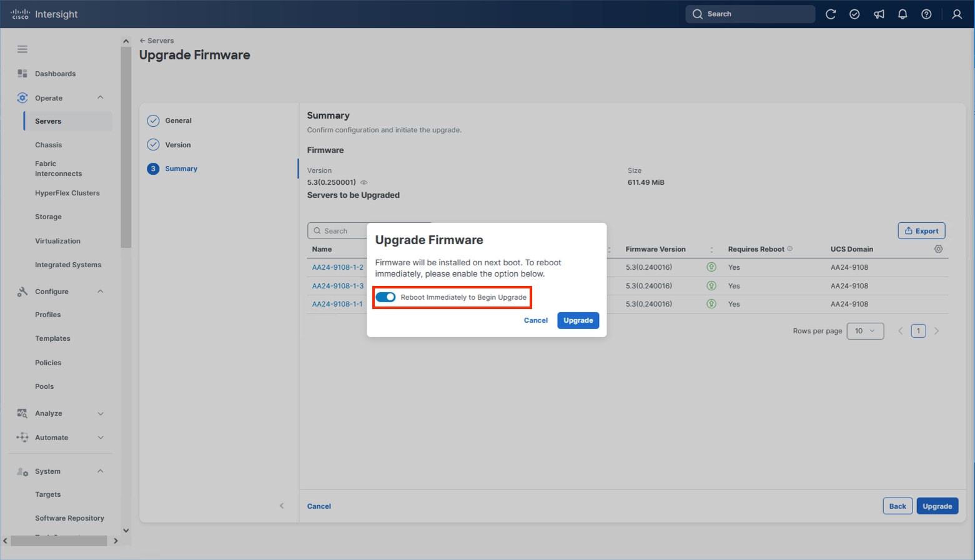This screenshot has width=975, height=560.
Task: Click the firmware version eye icon
Action: (x=364, y=182)
